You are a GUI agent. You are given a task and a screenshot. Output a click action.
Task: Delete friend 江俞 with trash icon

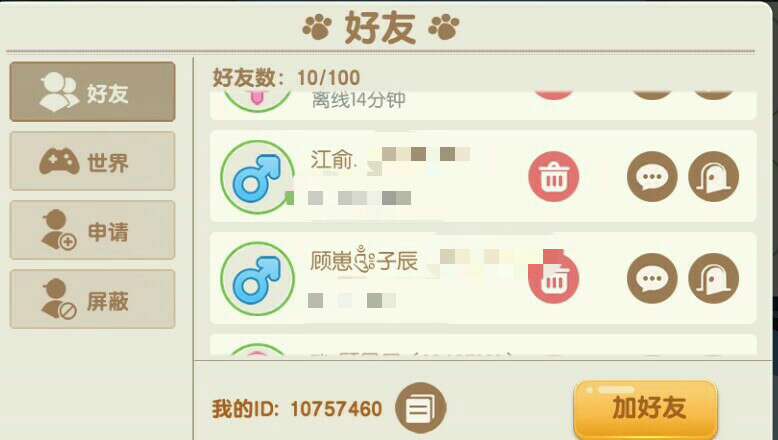(553, 177)
